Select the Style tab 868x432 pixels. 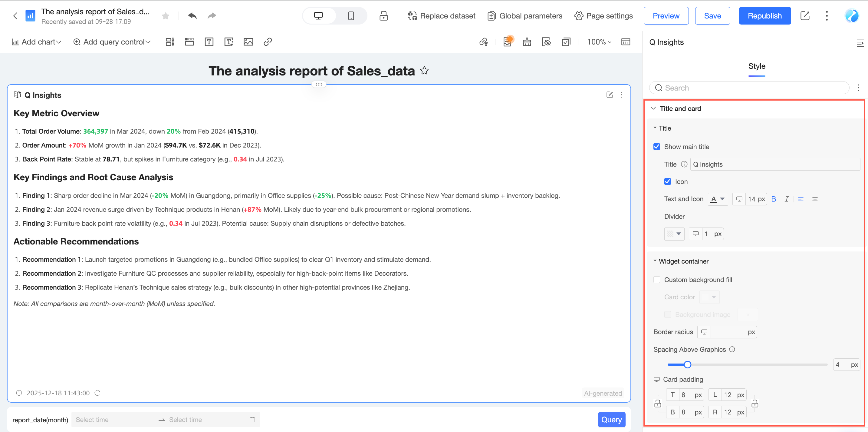pyautogui.click(x=756, y=66)
